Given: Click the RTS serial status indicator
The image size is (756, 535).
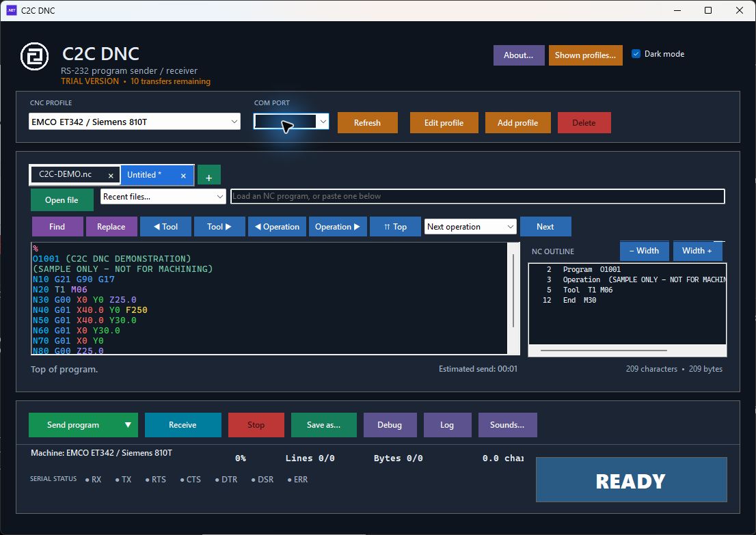Looking at the screenshot, I should [x=156, y=480].
